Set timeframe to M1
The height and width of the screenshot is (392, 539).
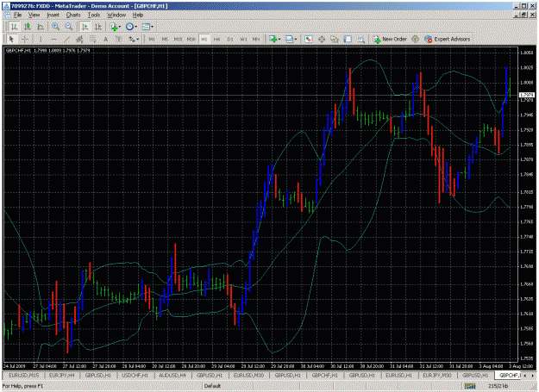pos(151,39)
